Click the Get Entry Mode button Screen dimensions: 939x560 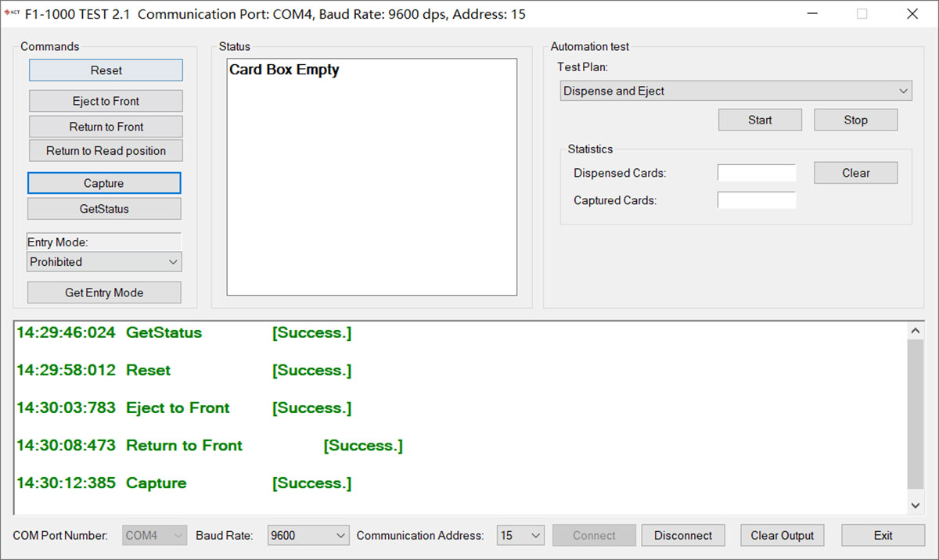click(x=104, y=293)
